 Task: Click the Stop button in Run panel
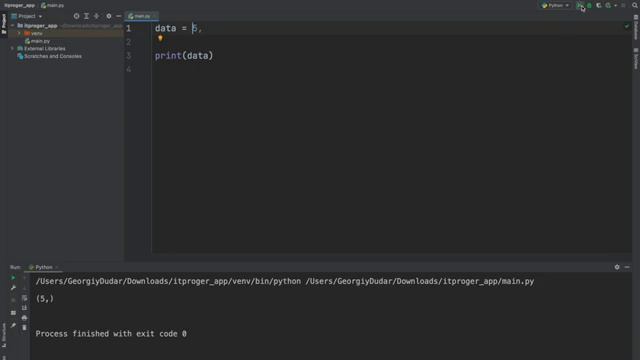(13, 300)
